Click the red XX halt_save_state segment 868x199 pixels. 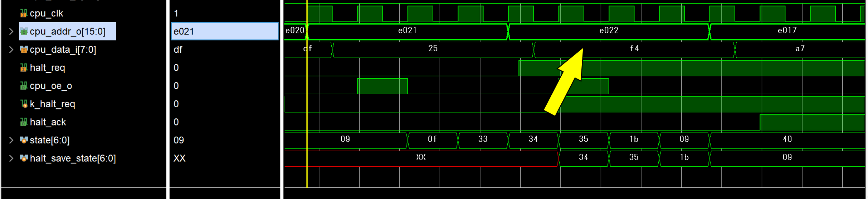pyautogui.click(x=421, y=158)
